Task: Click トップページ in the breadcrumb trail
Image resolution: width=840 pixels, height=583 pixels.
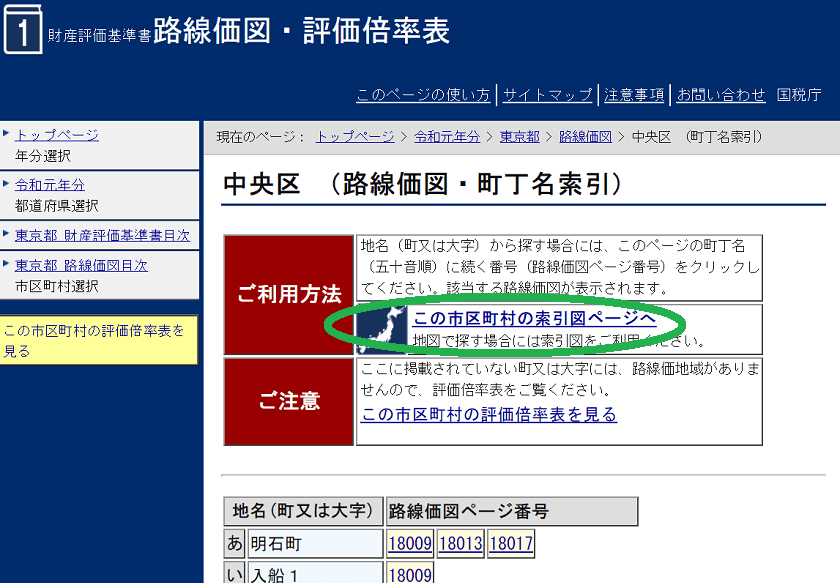Action: [x=355, y=136]
